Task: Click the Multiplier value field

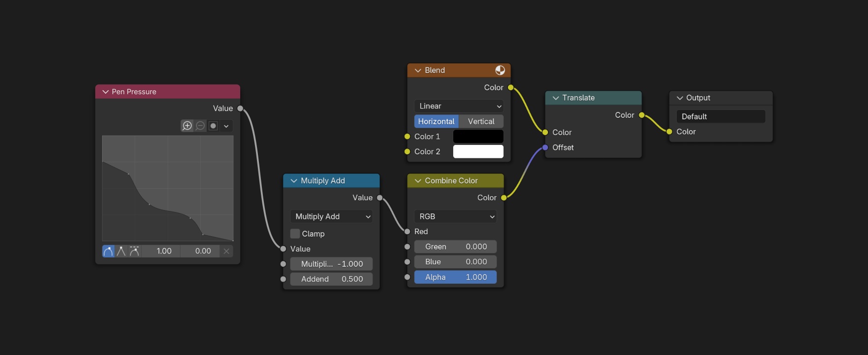Action: [331, 264]
